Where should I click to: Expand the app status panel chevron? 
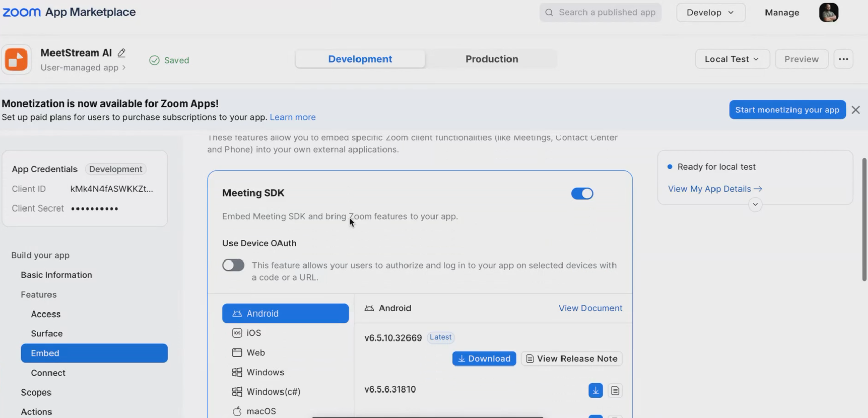click(755, 204)
